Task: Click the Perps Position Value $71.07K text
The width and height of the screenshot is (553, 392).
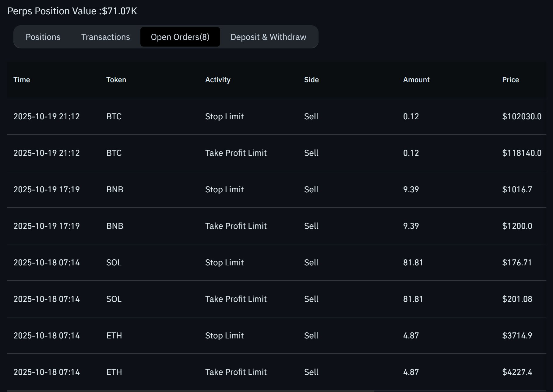Action: tap(72, 11)
